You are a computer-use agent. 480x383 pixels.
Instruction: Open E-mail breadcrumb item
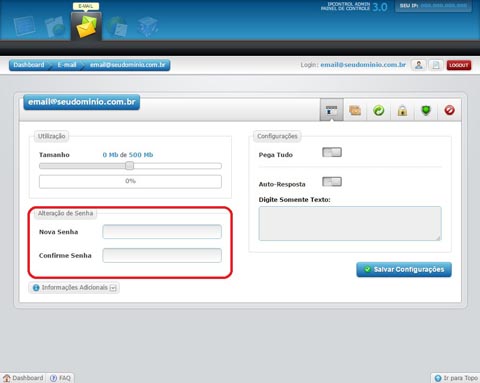[x=67, y=65]
